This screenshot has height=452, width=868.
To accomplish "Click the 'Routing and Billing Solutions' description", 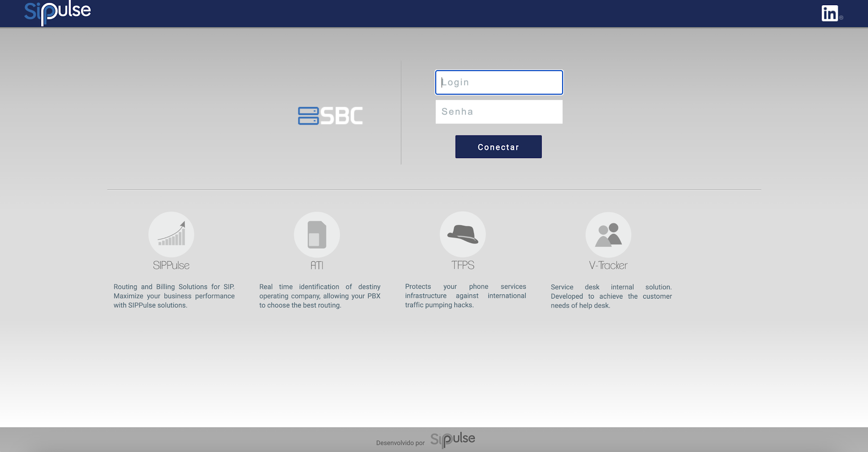I will coord(174,296).
